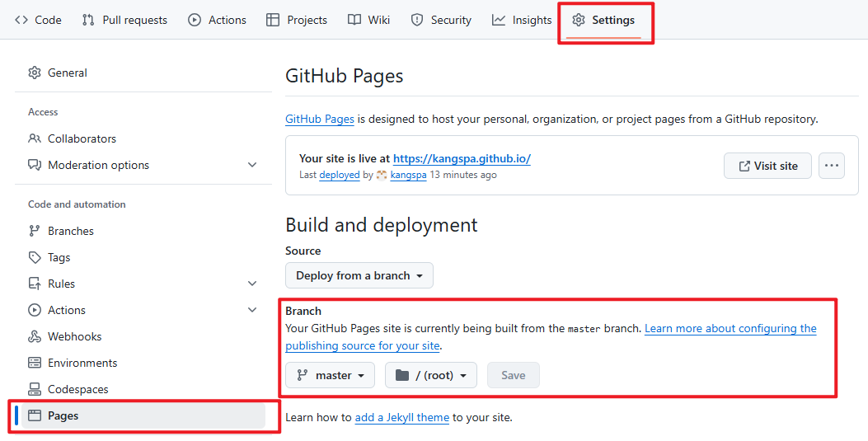Click the Projects table icon
Viewport: 868px width, 441px height.
(273, 20)
